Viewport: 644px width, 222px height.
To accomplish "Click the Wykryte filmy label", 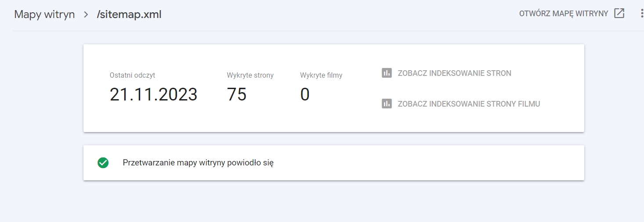I will click(321, 75).
